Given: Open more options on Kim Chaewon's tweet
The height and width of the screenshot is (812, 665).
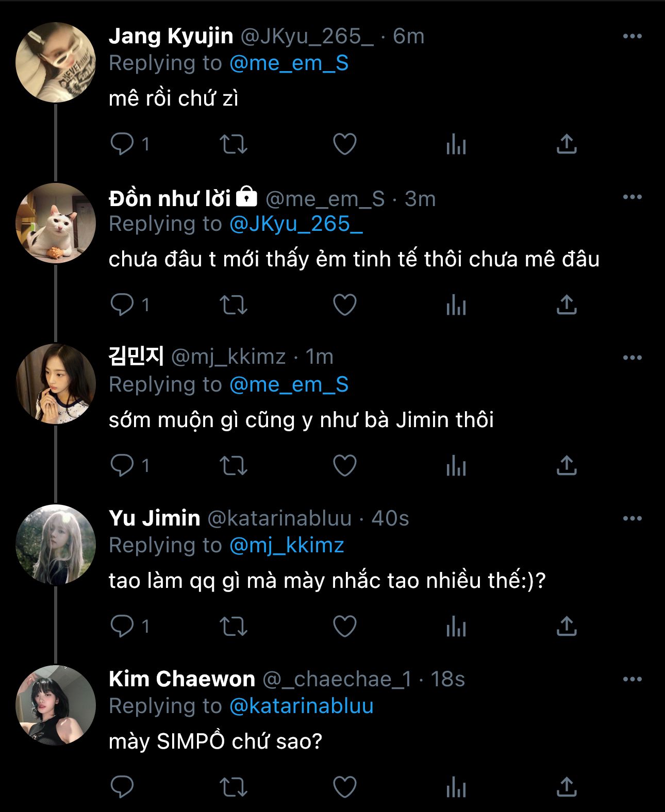Looking at the screenshot, I should pyautogui.click(x=632, y=679).
